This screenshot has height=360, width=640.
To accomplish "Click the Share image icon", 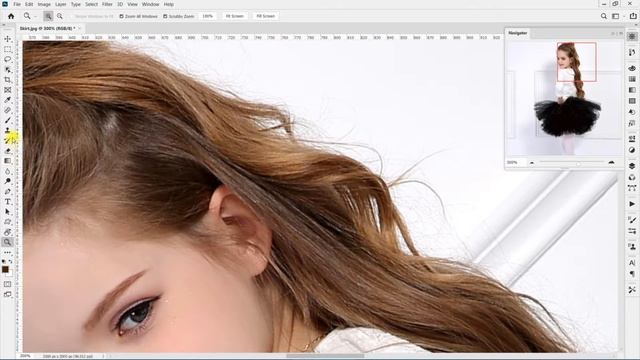I will tap(633, 16).
